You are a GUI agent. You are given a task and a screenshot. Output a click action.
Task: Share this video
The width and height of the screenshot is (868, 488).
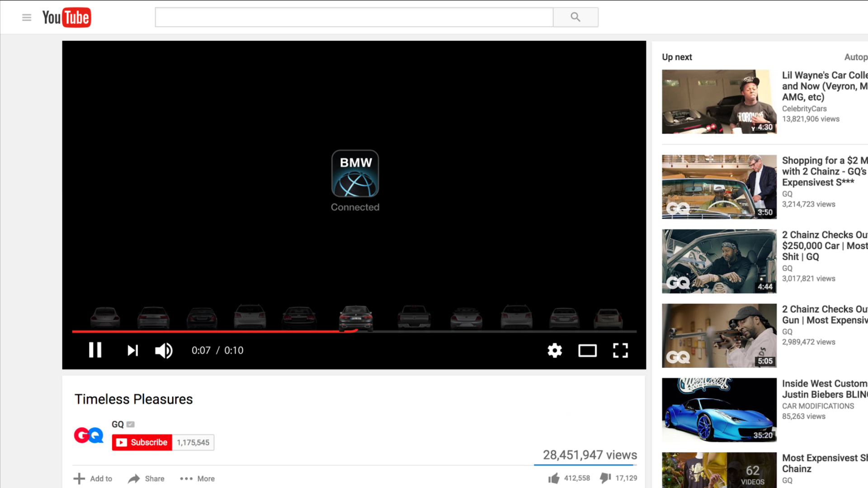(x=146, y=479)
